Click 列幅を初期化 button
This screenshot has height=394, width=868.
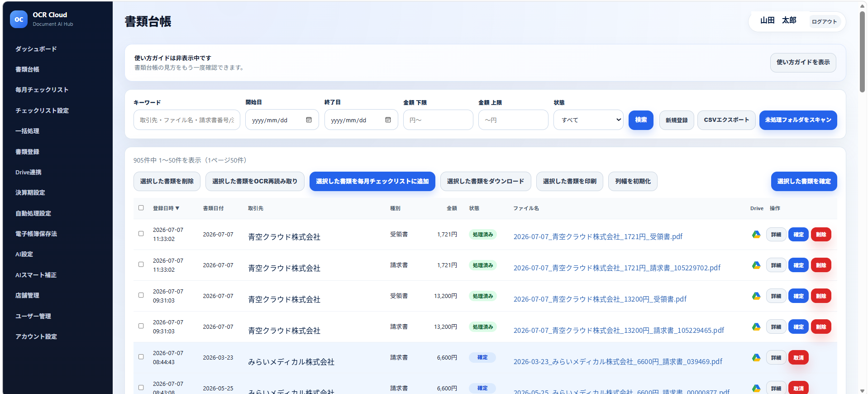[633, 181]
